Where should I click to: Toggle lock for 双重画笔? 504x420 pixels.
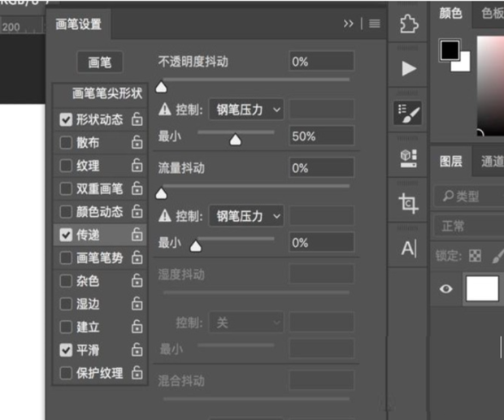[x=137, y=188]
